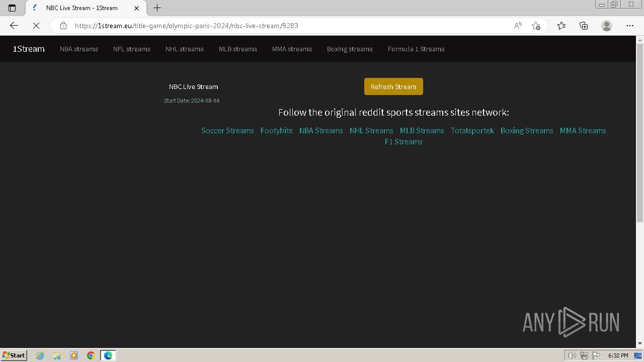The image size is (644, 362).
Task: Launch Internet Explorer from the taskbar
Action: [40, 355]
